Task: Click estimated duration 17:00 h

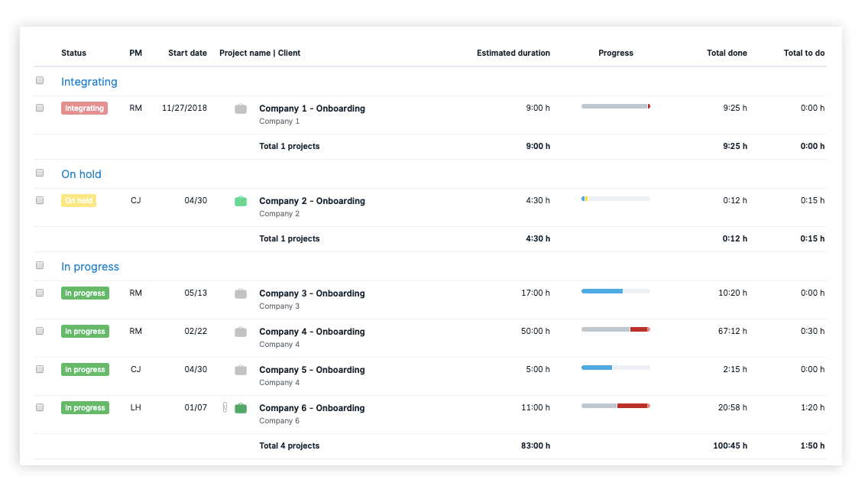Action: 536,293
